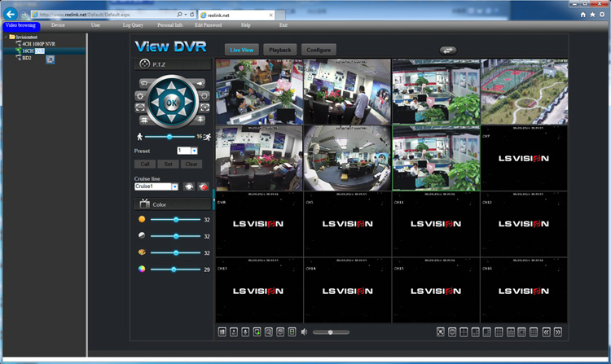This screenshot has height=364, width=611.
Task: Activate the PTZ wiper icon
Action: [x=144, y=83]
